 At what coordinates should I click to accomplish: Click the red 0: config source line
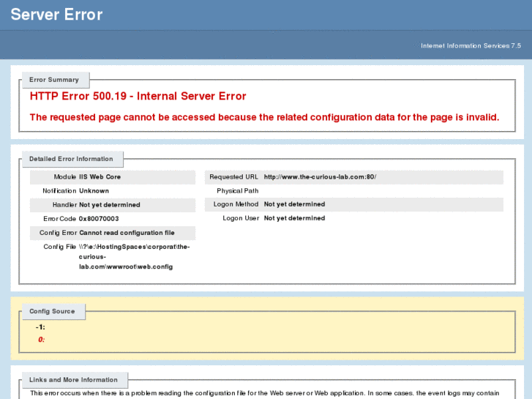[x=42, y=340]
